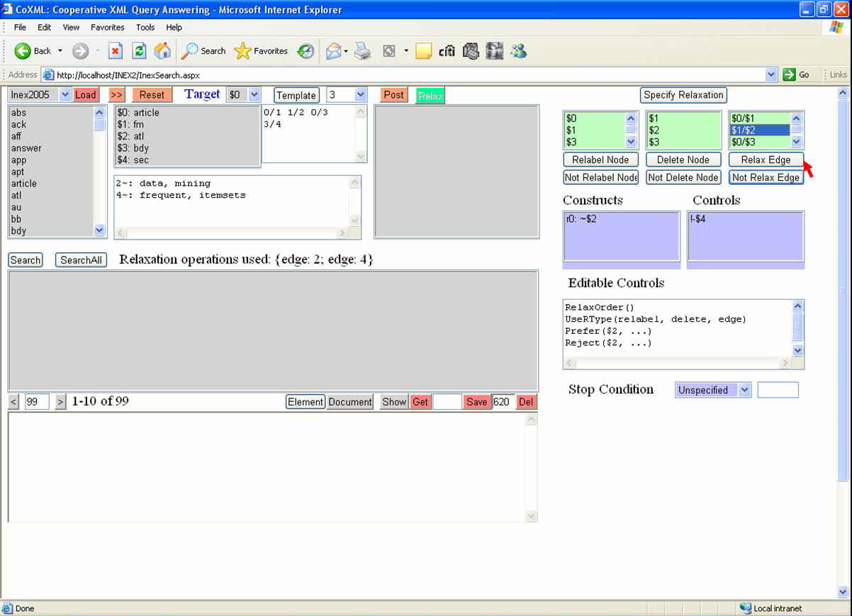The width and height of the screenshot is (852, 616).
Task: Open the View menu
Action: click(71, 27)
